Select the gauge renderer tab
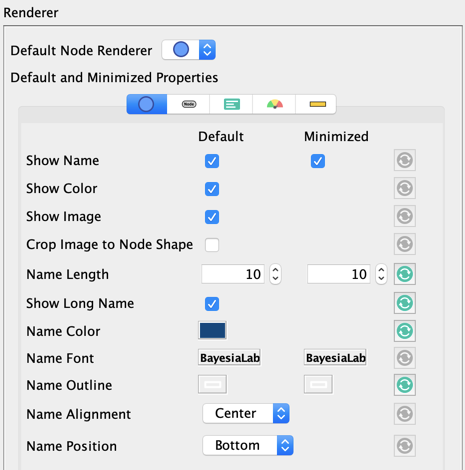 (274, 104)
